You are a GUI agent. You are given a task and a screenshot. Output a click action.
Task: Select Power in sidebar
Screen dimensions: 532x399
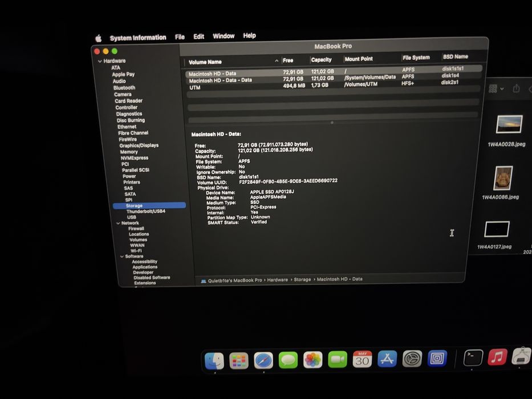(129, 177)
